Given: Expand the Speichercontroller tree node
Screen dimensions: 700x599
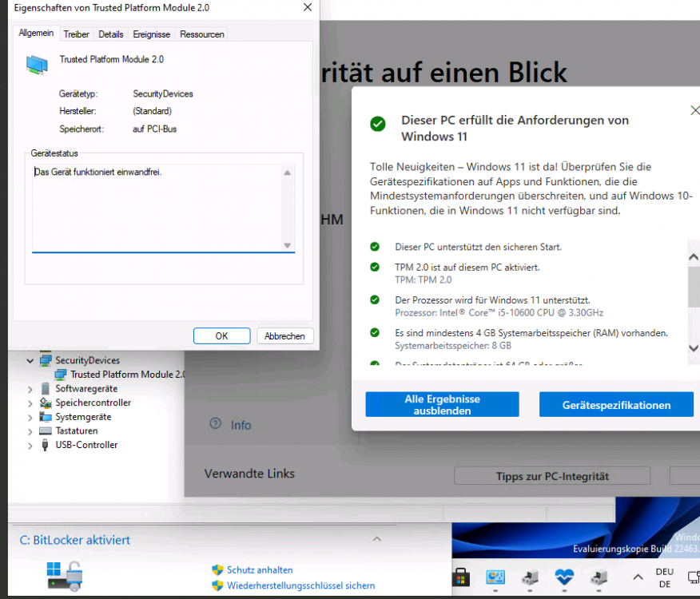Looking at the screenshot, I should tap(30, 403).
